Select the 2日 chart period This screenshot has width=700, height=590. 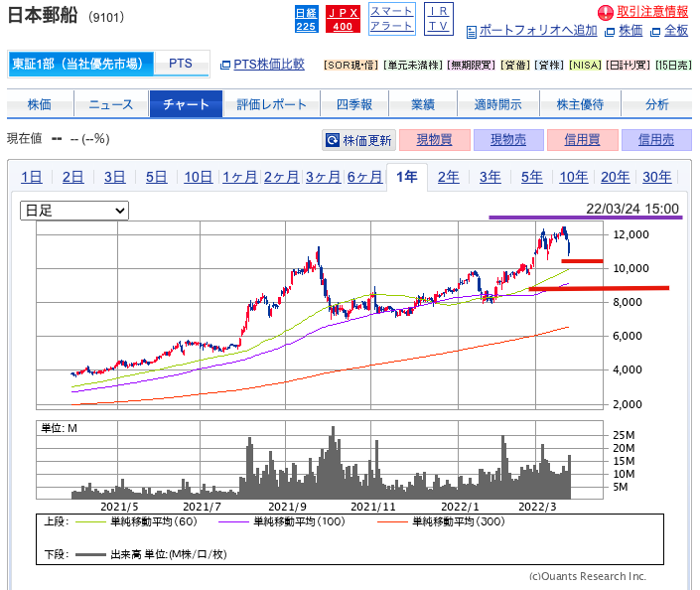coord(73,178)
